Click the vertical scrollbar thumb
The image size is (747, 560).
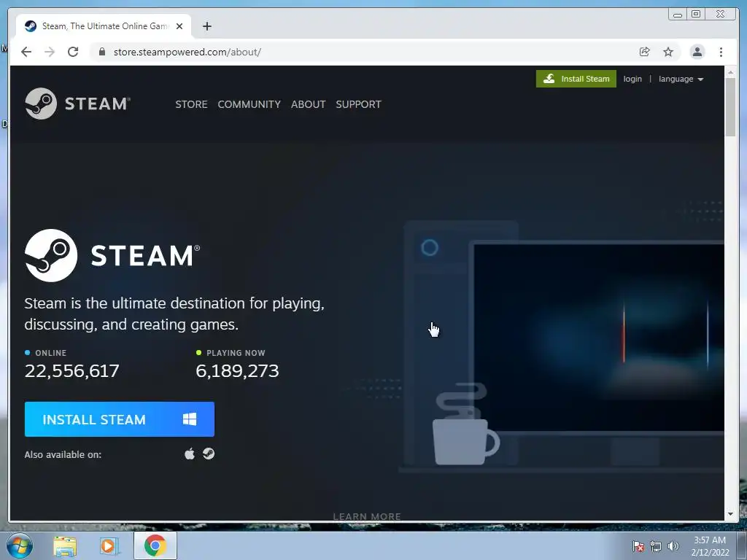click(x=730, y=108)
